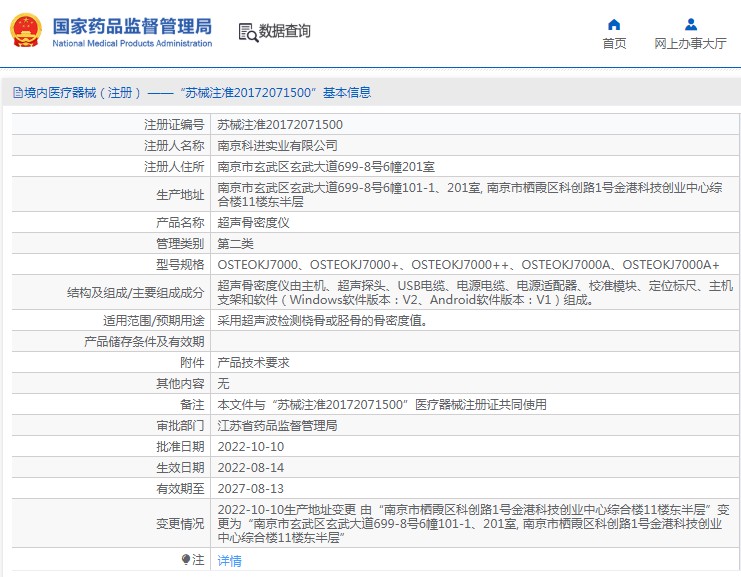Open the 首页 text link
The image size is (741, 577).
(x=614, y=44)
